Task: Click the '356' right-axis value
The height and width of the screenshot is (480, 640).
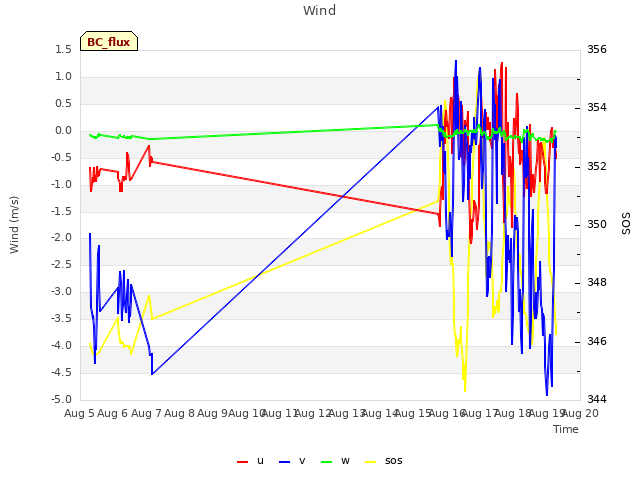Action: click(597, 50)
